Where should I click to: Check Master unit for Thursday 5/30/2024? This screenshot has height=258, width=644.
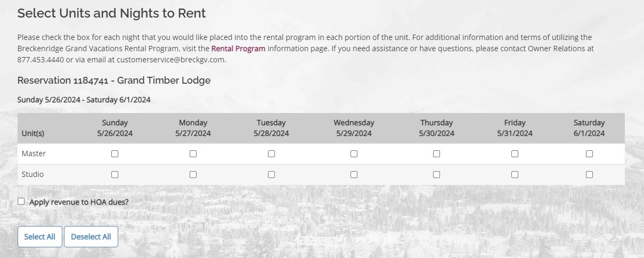click(x=436, y=154)
